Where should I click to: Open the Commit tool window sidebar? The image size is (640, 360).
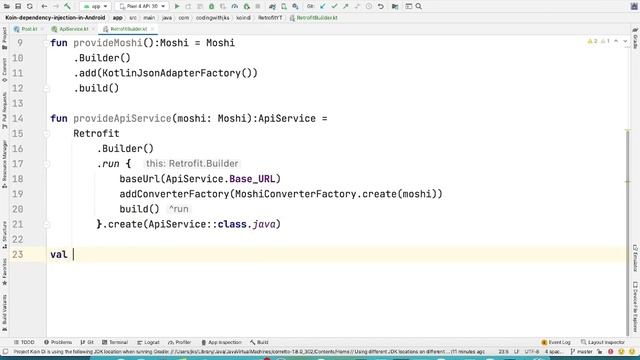point(4,70)
